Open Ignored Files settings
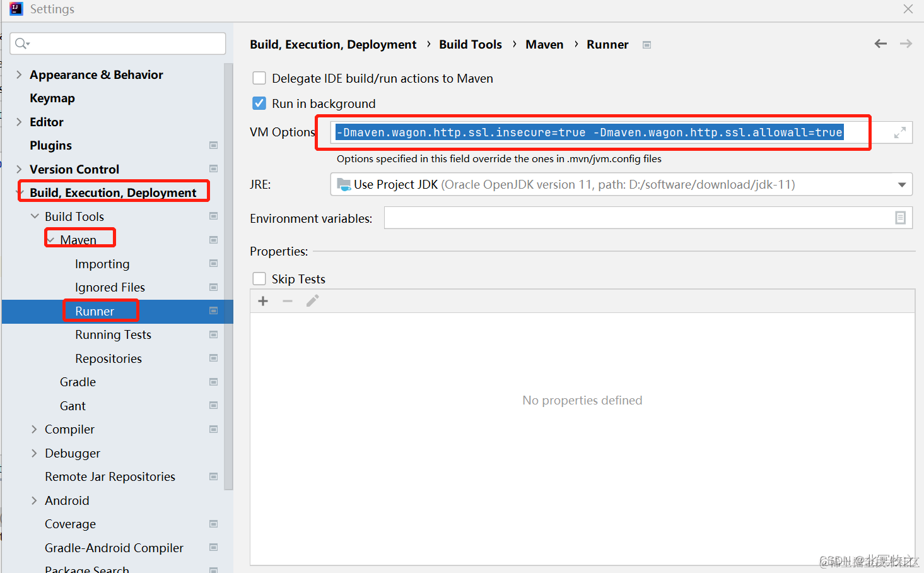Screen dimensions: 924x573 click(x=110, y=287)
